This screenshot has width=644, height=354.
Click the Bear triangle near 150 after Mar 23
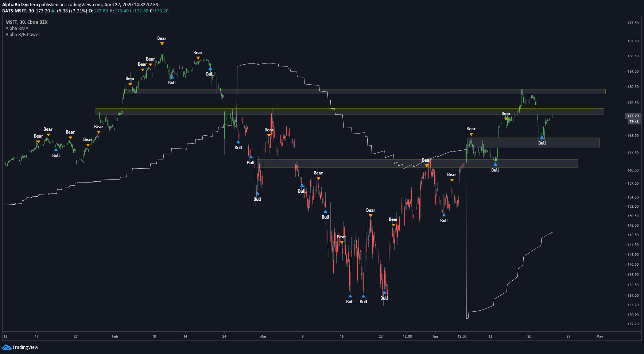coord(393,225)
